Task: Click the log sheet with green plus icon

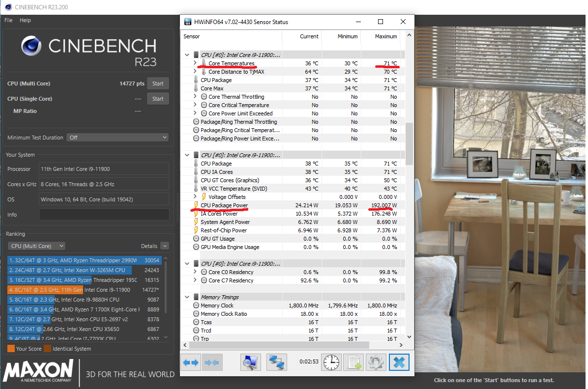Action: click(354, 362)
